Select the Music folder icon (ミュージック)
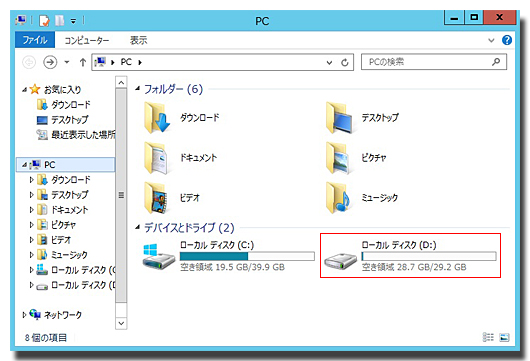This screenshot has width=530, height=361. pyautogui.click(x=338, y=198)
